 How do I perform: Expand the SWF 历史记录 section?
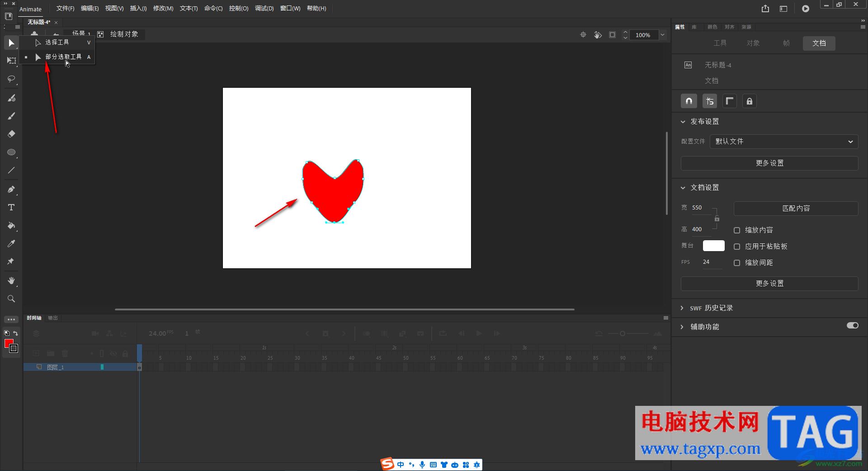[x=682, y=308]
